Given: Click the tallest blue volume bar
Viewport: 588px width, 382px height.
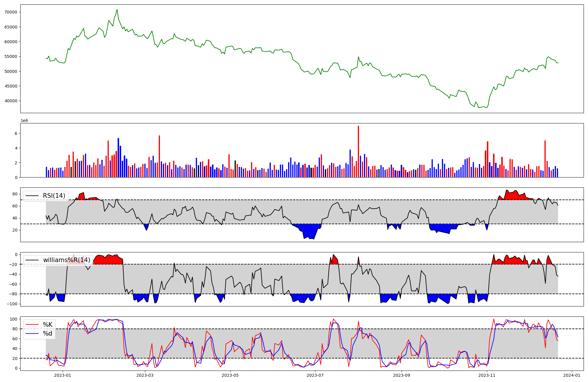Looking at the screenshot, I should click(x=118, y=158).
